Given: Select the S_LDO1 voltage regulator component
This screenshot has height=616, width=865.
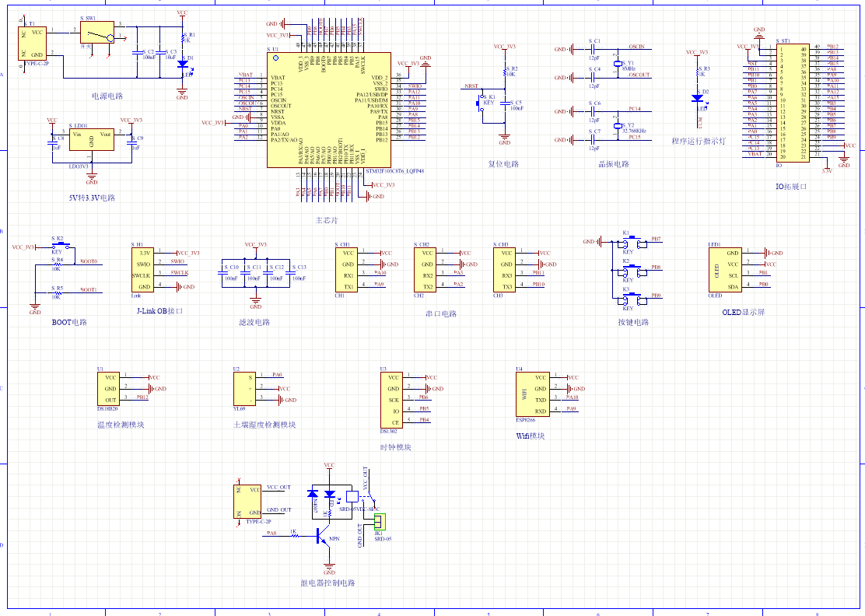Looking at the screenshot, I should 92,139.
